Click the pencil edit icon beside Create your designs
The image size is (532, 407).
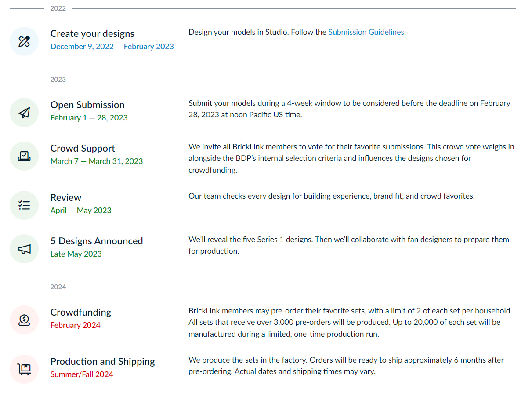point(24,41)
